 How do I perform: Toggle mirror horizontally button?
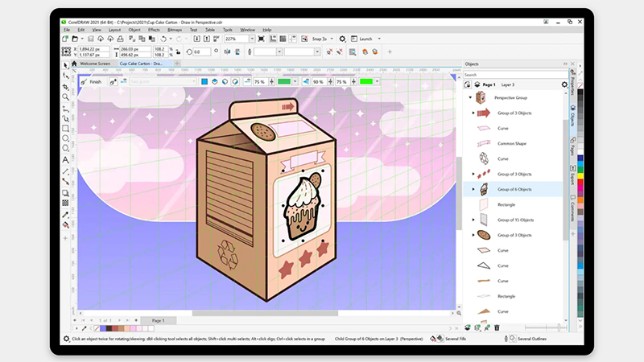click(227, 52)
